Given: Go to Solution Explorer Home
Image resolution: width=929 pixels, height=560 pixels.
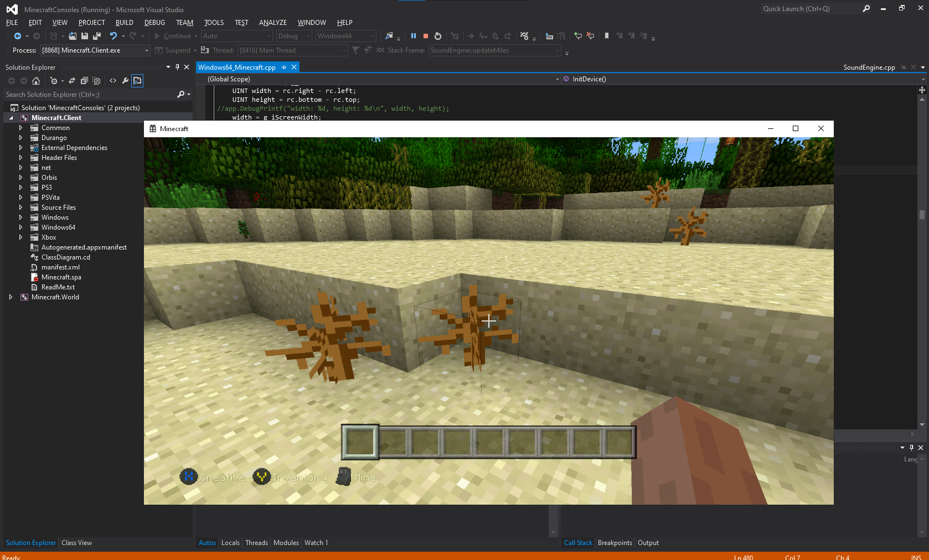Looking at the screenshot, I should (x=36, y=81).
